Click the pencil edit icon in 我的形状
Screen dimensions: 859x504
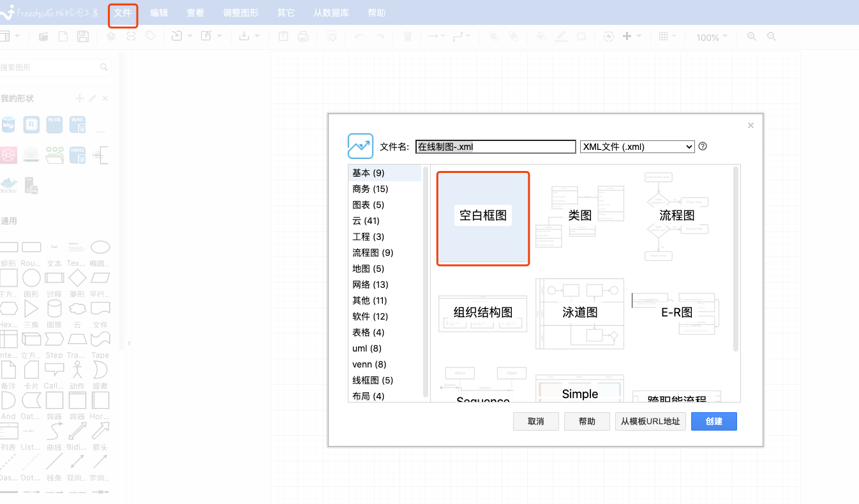tap(93, 98)
